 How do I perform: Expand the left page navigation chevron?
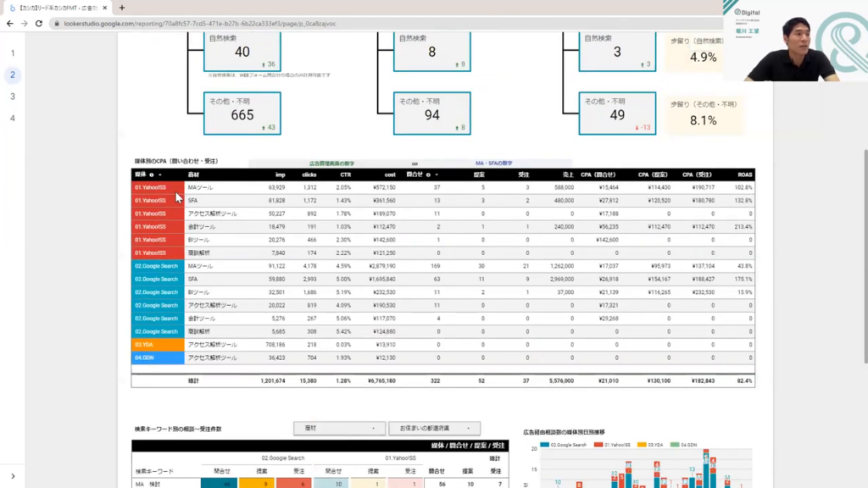click(12, 477)
